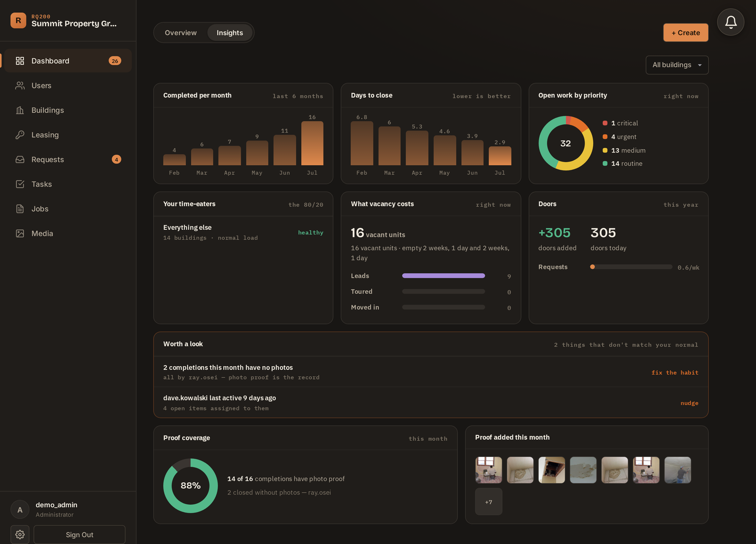Click the Sign Out button
Viewport: 756px width, 544px height.
[x=80, y=535]
